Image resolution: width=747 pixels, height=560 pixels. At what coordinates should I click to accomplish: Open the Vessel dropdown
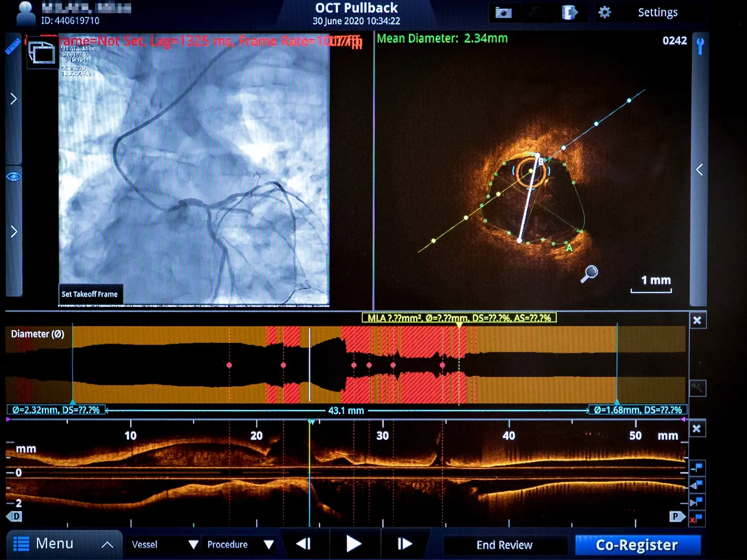(165, 545)
